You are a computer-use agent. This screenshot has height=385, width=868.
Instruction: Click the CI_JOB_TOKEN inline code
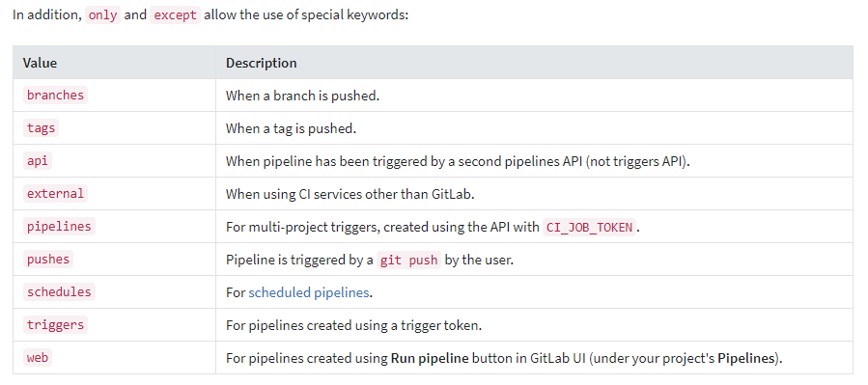pos(589,227)
